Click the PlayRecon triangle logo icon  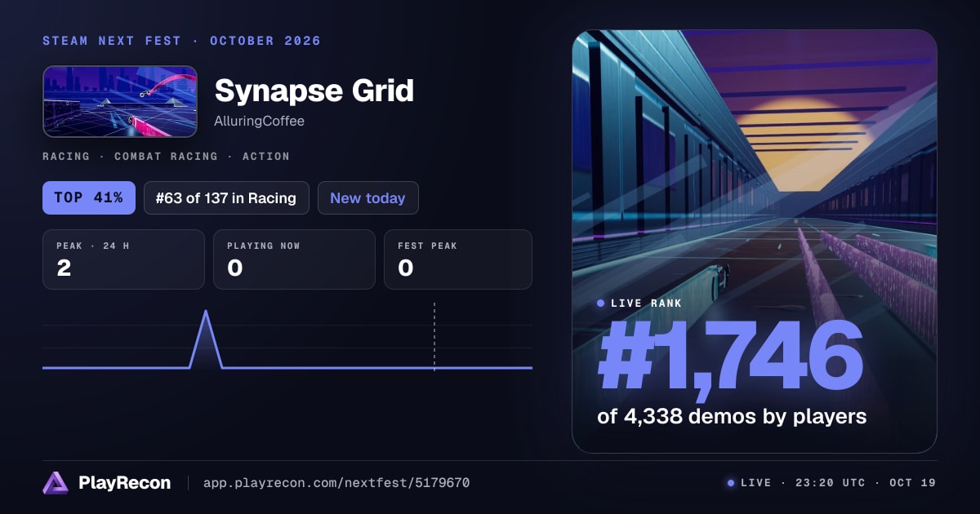click(x=56, y=483)
